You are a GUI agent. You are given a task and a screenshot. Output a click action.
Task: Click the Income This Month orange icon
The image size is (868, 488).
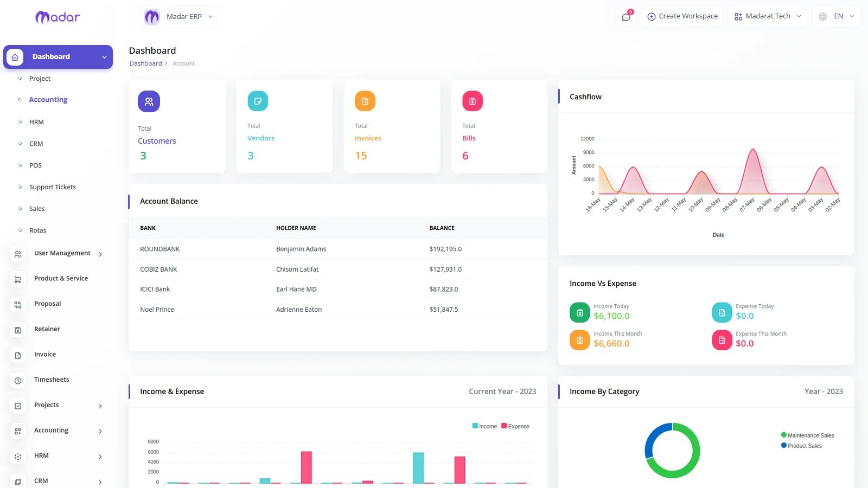tap(579, 340)
